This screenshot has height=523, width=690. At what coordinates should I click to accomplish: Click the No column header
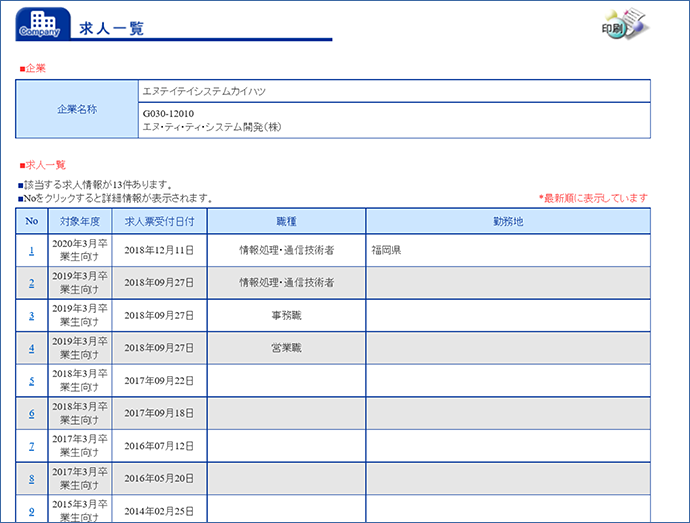[32, 221]
